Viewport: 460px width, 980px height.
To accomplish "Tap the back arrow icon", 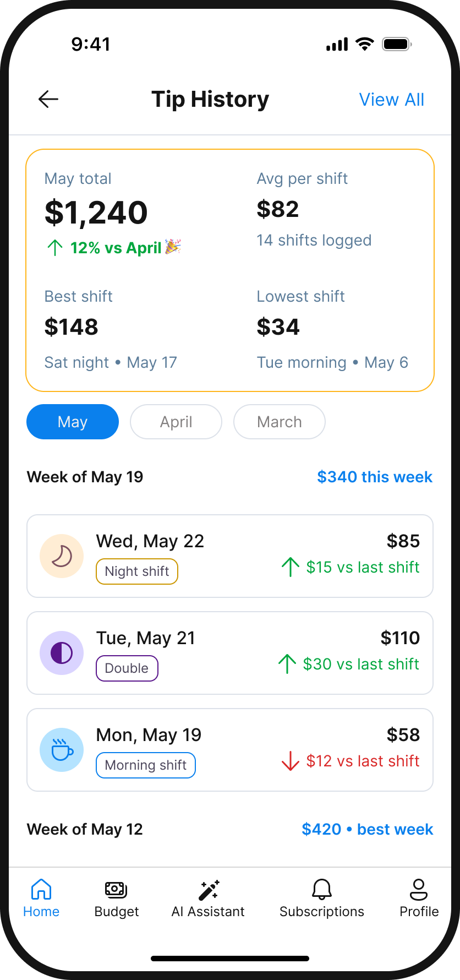I will coord(48,99).
